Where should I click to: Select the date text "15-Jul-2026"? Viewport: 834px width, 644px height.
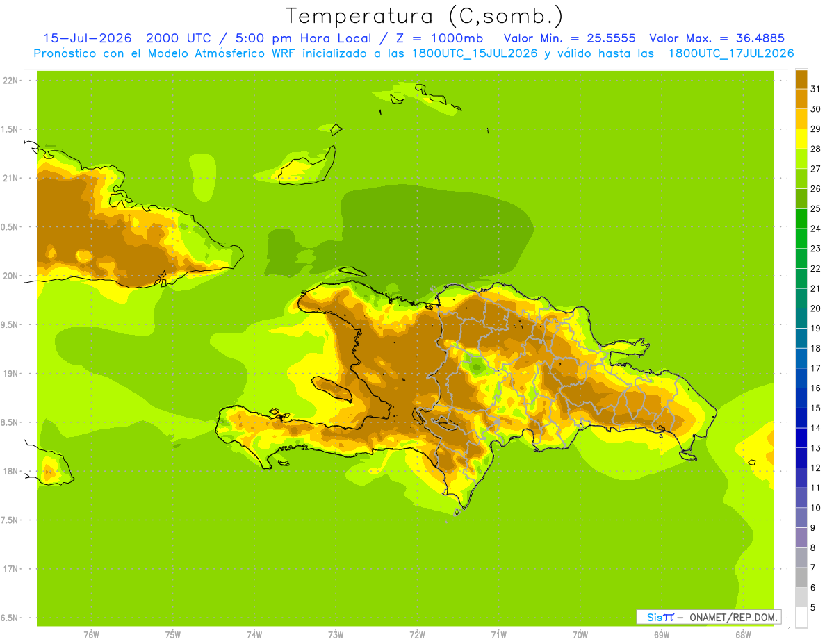coord(87,38)
